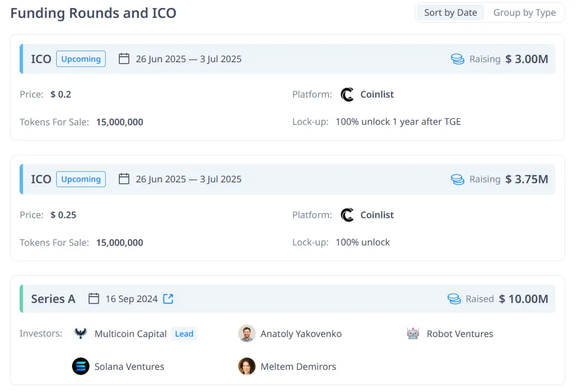
Task: Open Meltem Demirors investor profile
Action: coord(298,366)
